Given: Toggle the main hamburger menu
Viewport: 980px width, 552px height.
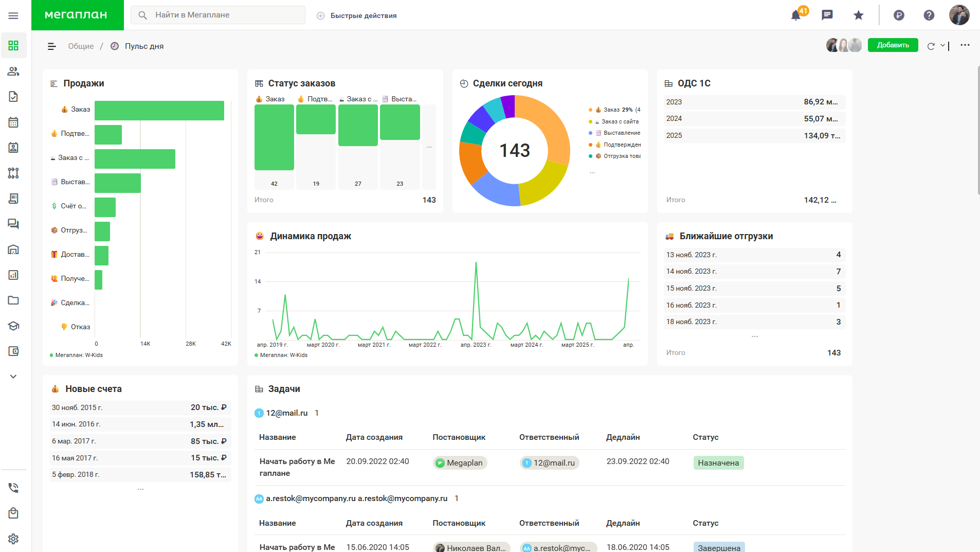Looking at the screenshot, I should [13, 15].
